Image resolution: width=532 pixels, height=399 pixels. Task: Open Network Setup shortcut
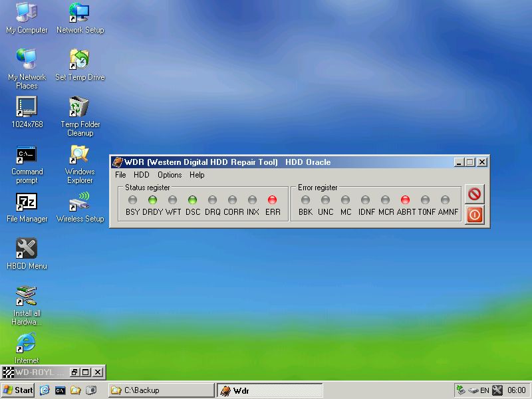(80, 17)
